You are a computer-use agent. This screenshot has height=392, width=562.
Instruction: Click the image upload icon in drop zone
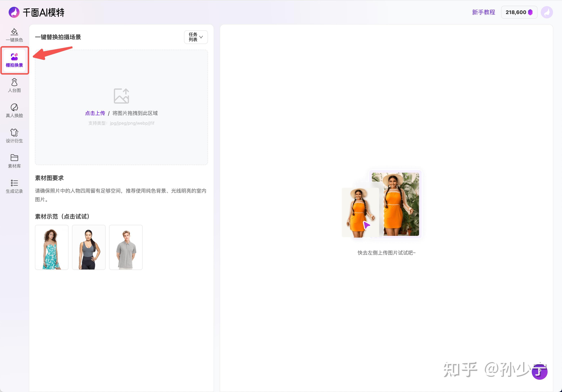click(x=121, y=96)
